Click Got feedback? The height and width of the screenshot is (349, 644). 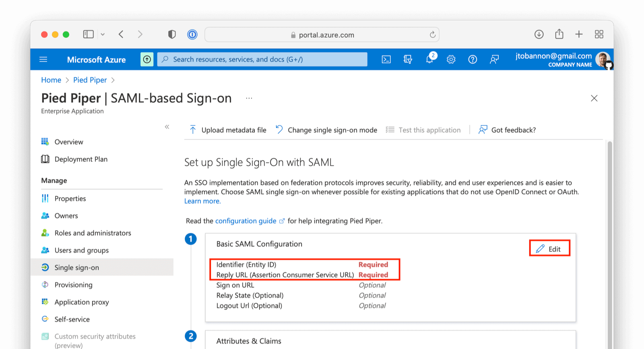pyautogui.click(x=507, y=130)
